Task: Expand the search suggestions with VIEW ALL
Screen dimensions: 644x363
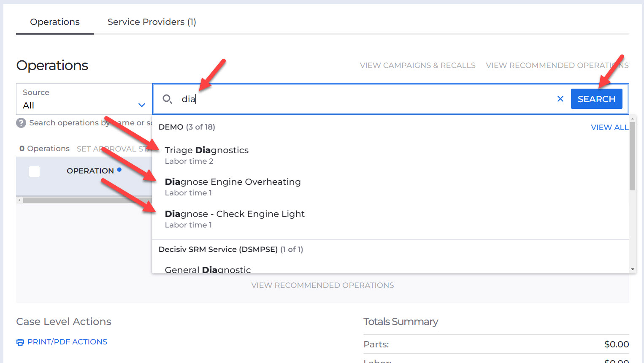Action: (x=609, y=127)
